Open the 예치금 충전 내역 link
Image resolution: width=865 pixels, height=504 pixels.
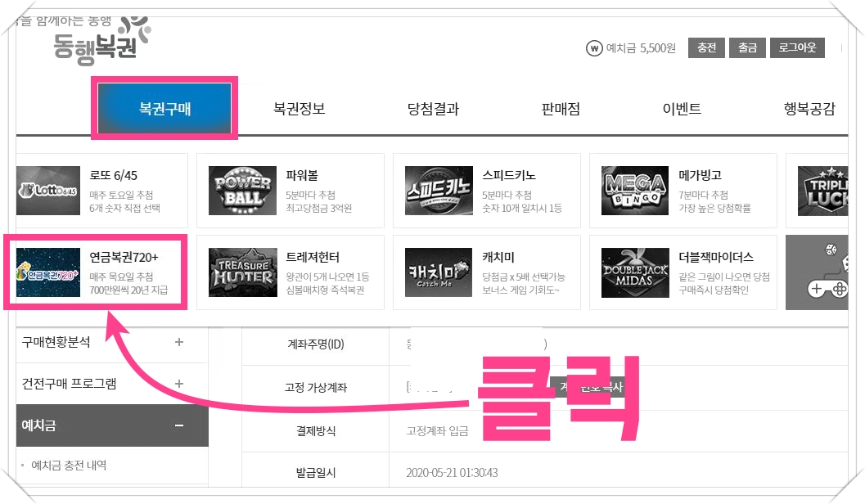pyautogui.click(x=69, y=466)
